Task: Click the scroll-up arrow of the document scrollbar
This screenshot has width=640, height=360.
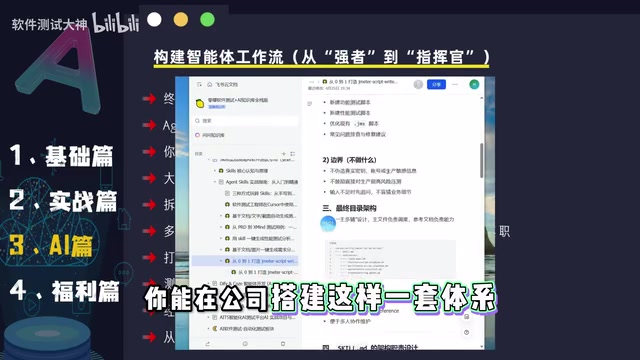Action: 482,98
